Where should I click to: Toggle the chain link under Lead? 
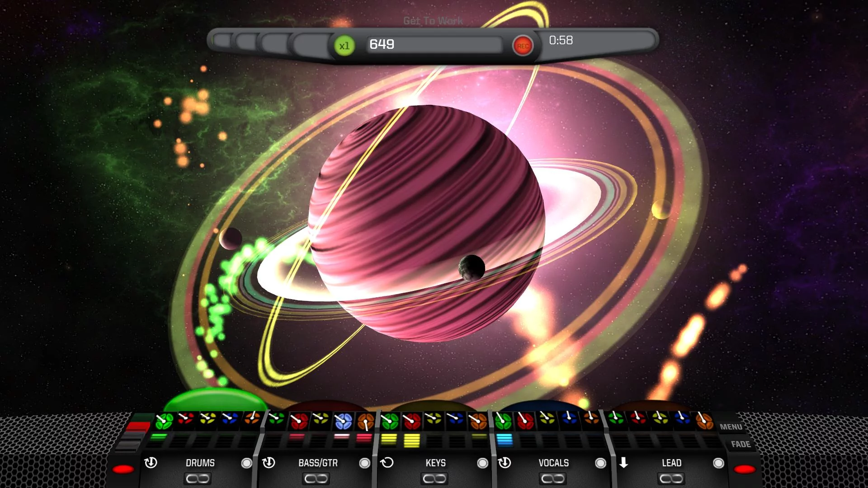(x=671, y=479)
